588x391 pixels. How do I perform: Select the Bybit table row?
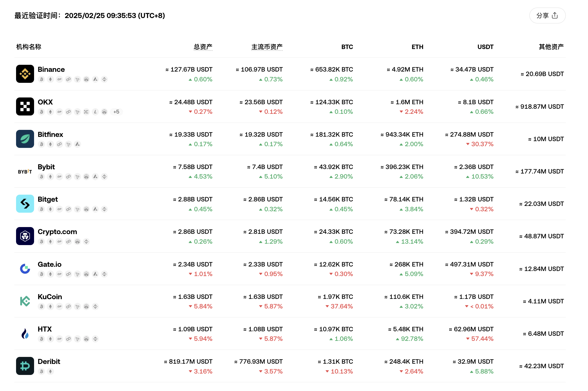(294, 171)
